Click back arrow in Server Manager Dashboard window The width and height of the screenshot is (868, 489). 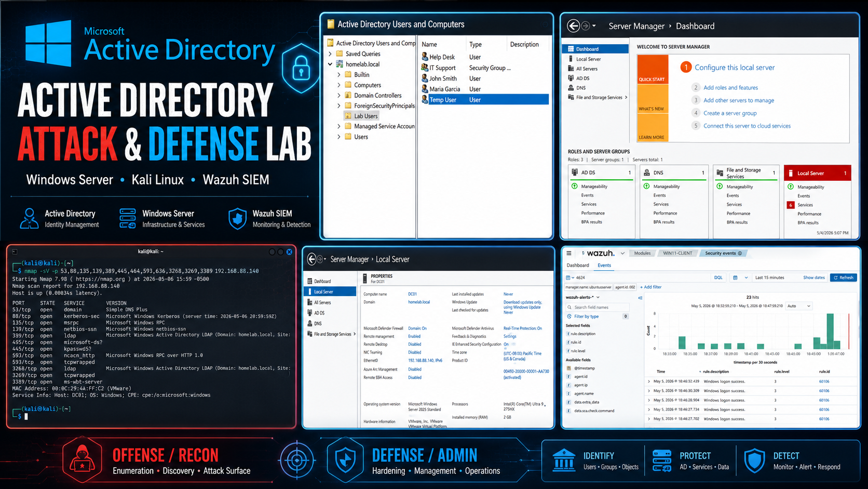coord(573,26)
